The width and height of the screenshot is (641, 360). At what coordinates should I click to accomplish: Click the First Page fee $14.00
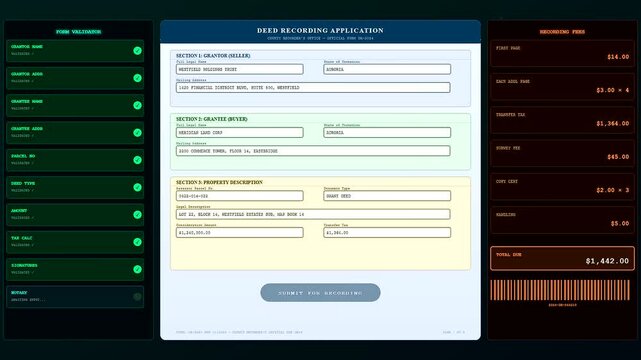pyautogui.click(x=618, y=57)
